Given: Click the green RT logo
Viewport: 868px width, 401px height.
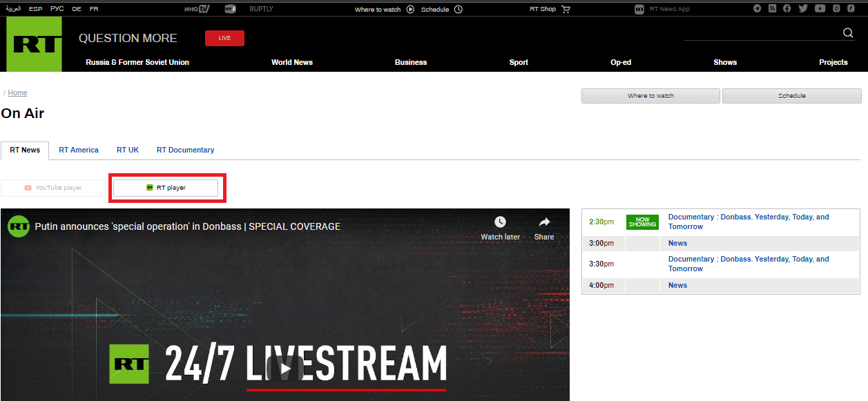Looking at the screenshot, I should [x=34, y=44].
